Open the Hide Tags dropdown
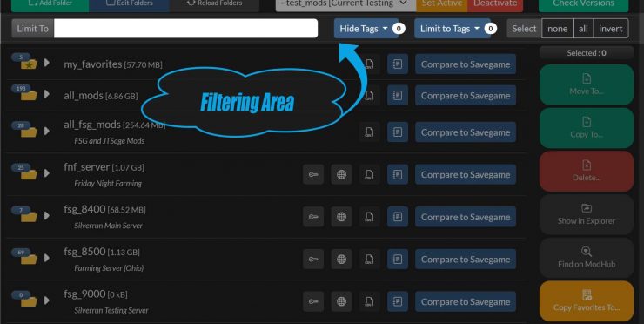 click(x=366, y=29)
